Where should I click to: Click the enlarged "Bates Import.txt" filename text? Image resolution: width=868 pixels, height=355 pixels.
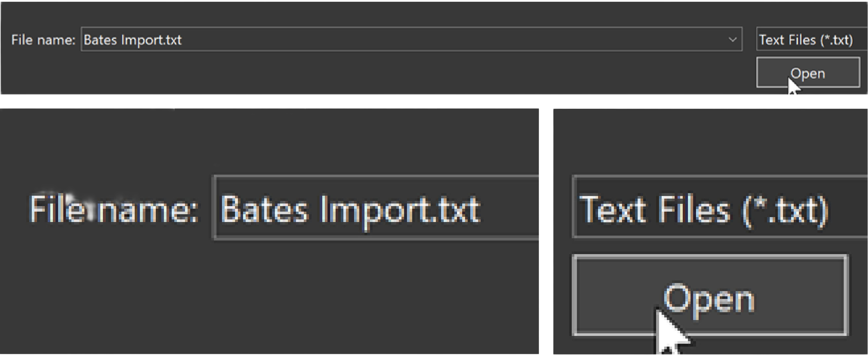click(x=350, y=210)
